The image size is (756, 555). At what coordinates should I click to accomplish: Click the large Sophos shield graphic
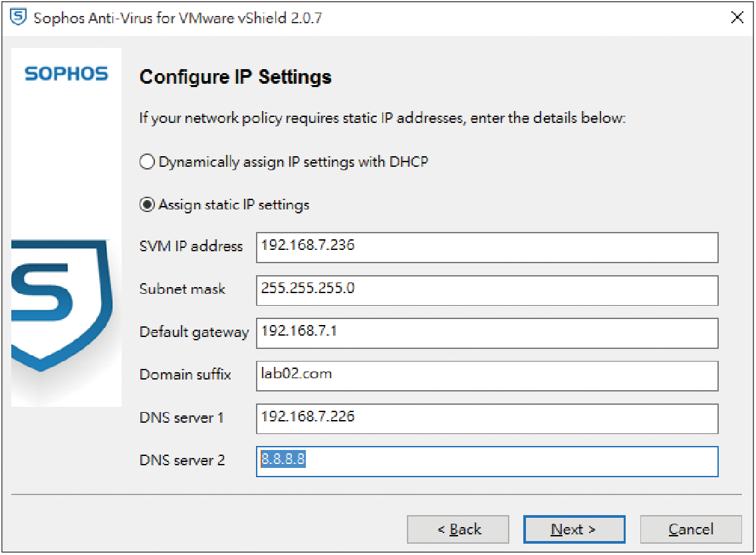pos(61,306)
